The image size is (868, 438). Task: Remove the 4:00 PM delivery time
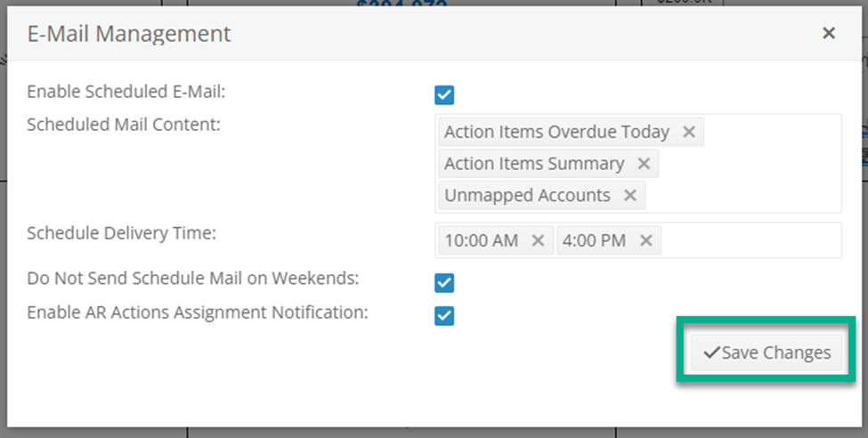pyautogui.click(x=645, y=240)
